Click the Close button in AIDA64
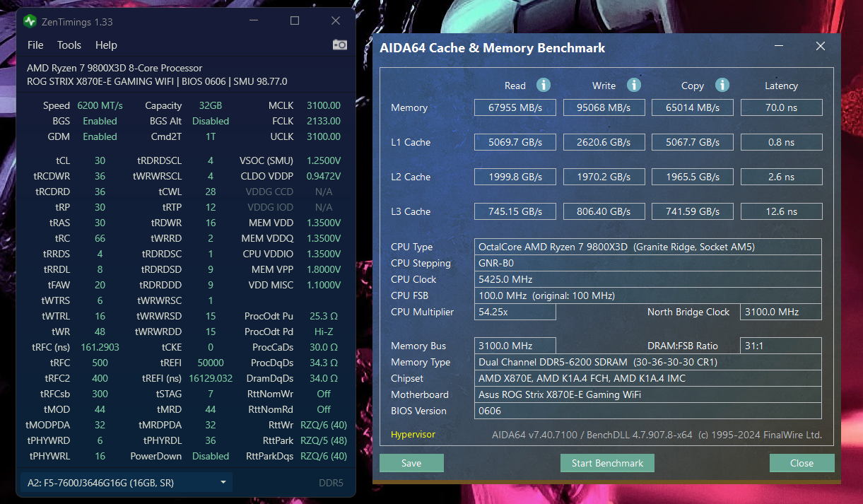This screenshot has width=863, height=504. coord(802,463)
